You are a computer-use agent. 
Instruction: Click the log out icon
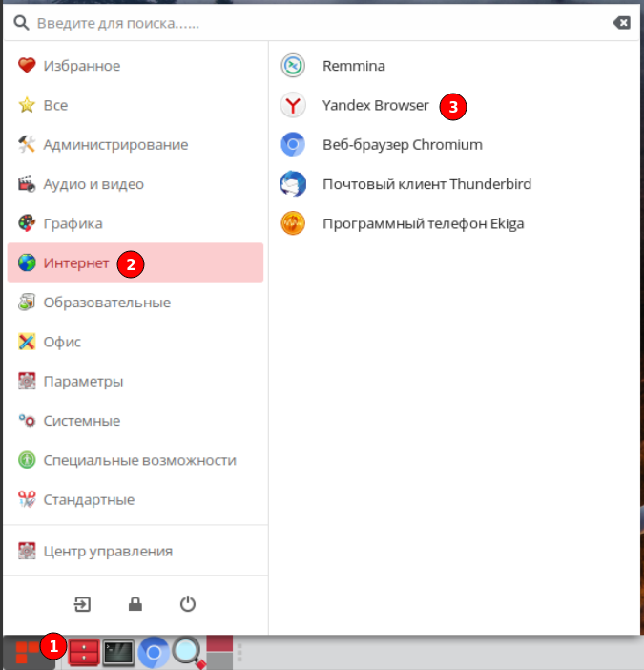click(82, 604)
